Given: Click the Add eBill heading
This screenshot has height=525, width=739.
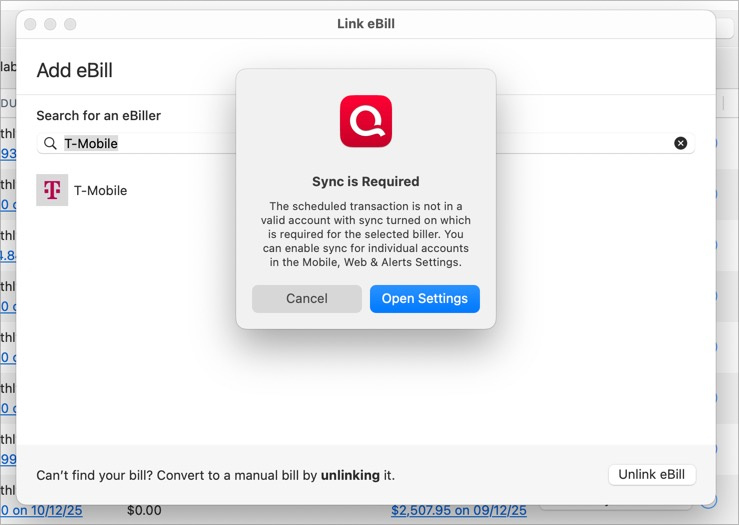Looking at the screenshot, I should pos(74,70).
